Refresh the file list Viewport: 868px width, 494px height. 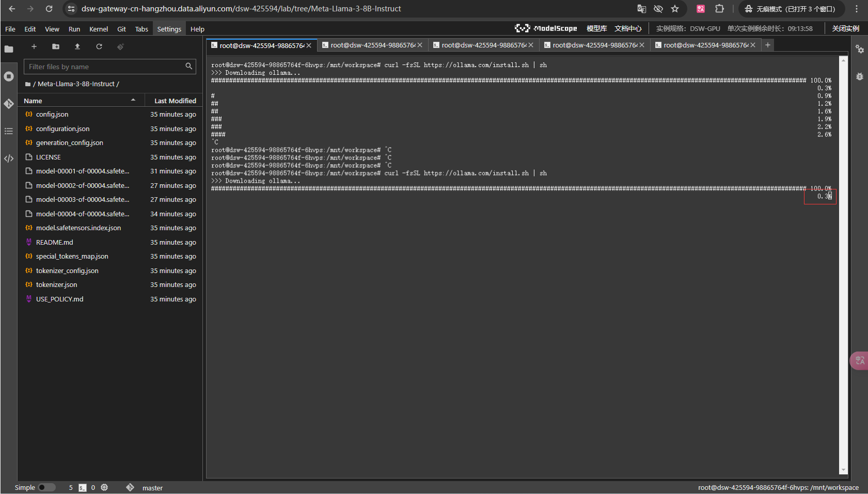99,46
